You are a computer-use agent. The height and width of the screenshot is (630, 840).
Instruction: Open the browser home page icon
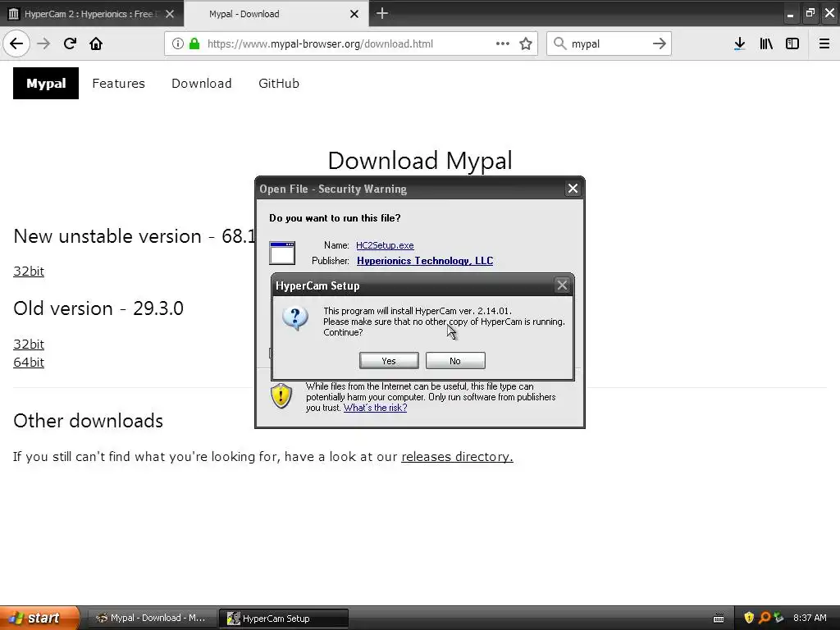coord(96,43)
